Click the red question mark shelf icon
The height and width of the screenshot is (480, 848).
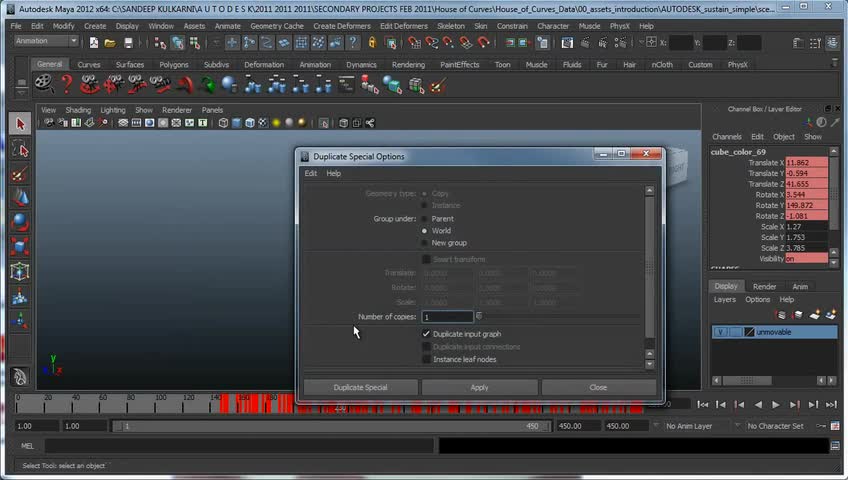pyautogui.click(x=67, y=85)
